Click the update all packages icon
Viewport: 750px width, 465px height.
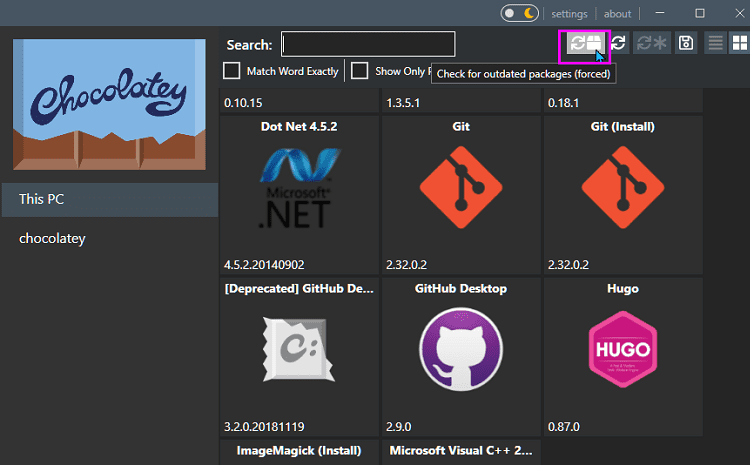point(651,43)
